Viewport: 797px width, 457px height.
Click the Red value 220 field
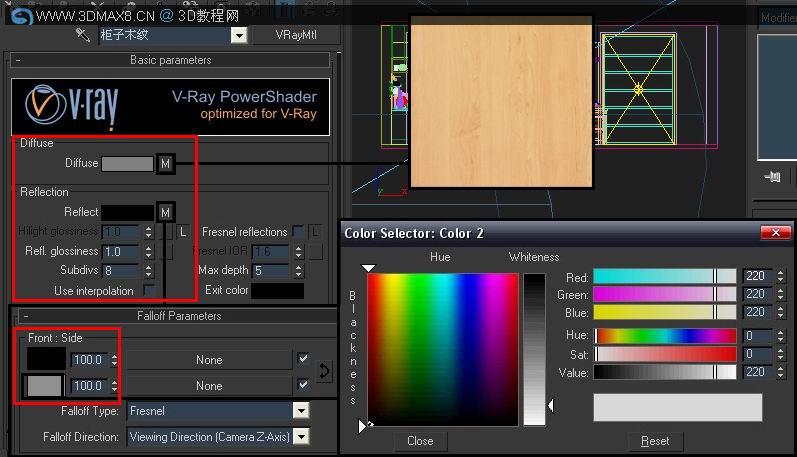point(757,276)
